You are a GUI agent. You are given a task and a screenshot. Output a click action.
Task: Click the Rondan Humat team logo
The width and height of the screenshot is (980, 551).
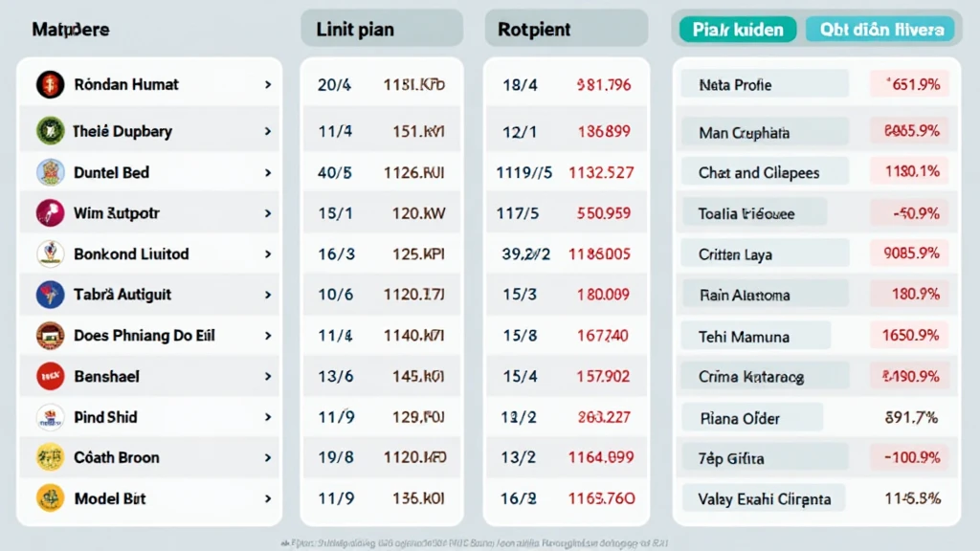[50, 84]
